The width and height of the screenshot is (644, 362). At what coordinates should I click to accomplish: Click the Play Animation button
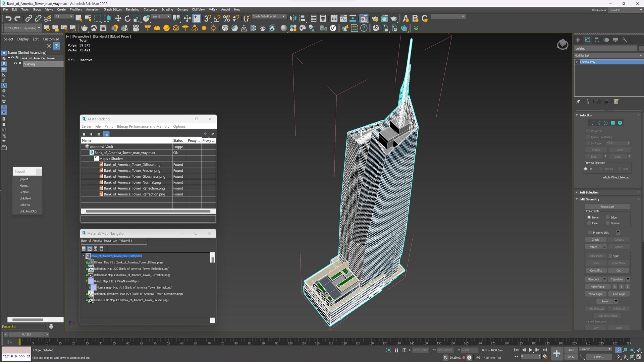[530, 350]
